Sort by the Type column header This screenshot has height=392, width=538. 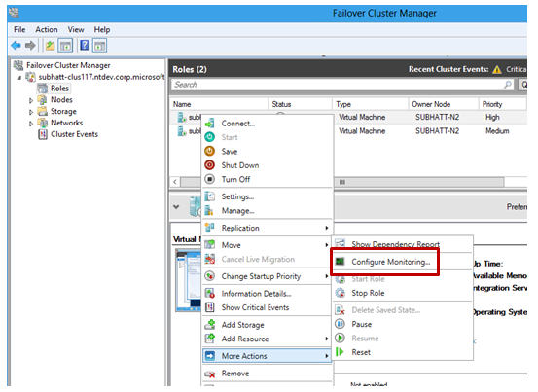pyautogui.click(x=371, y=104)
